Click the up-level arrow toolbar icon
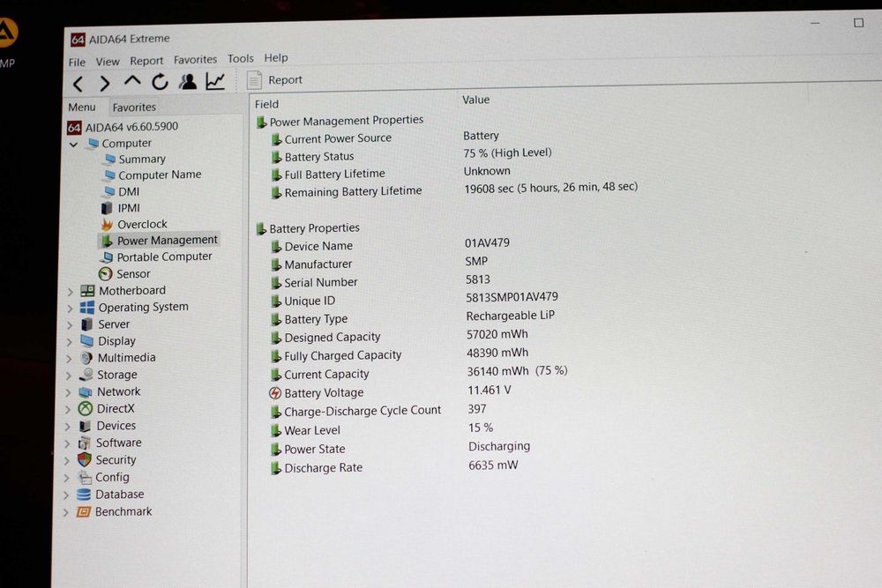 coord(132,82)
